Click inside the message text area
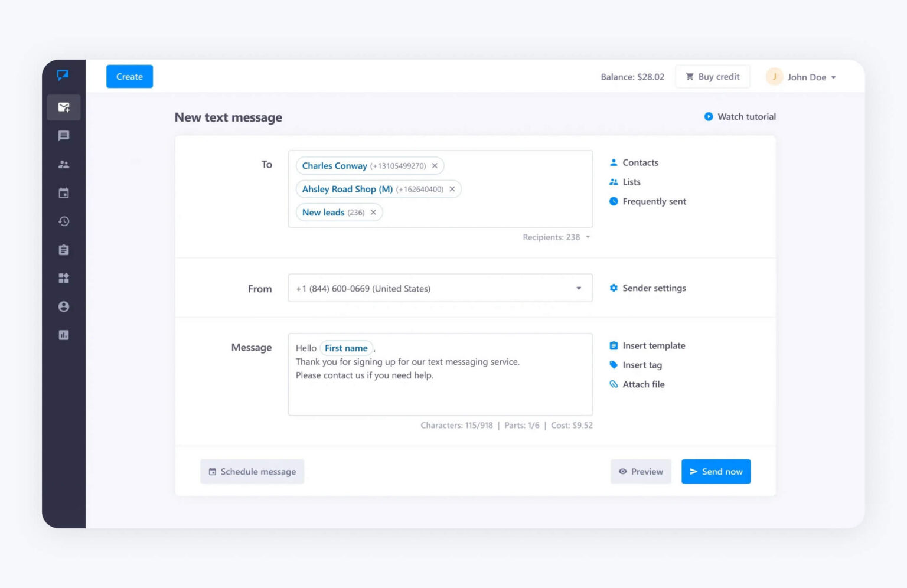The width and height of the screenshot is (907, 588). pos(440,393)
